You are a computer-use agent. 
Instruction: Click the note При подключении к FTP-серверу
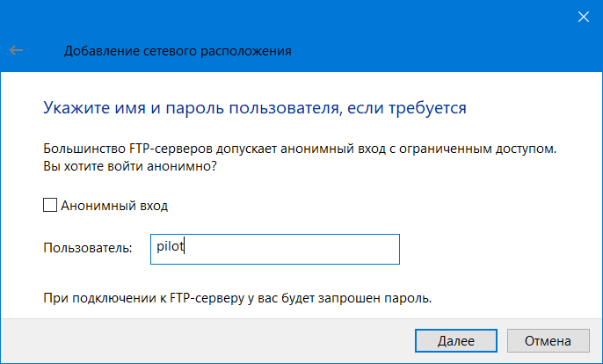(237, 298)
